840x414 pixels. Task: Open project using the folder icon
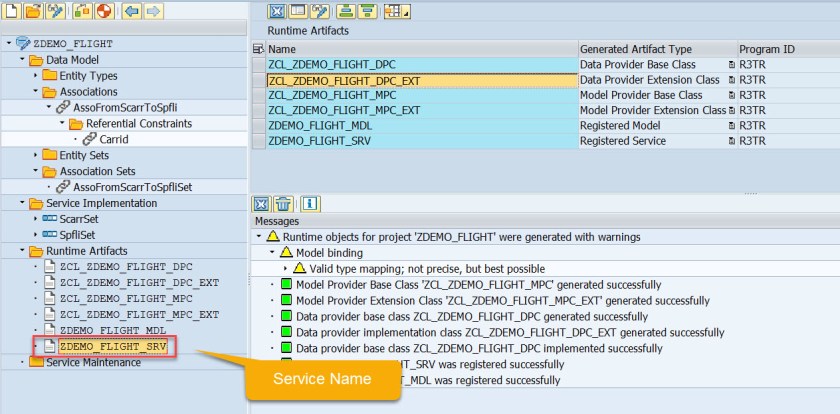(33, 11)
